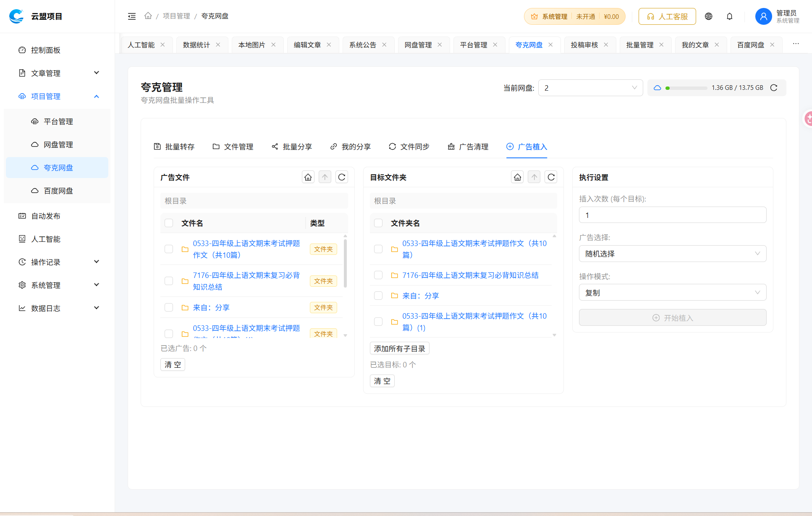Screen dimensions: 812x516
Task: Open 控制面板 in the sidebar
Action: (x=57, y=50)
